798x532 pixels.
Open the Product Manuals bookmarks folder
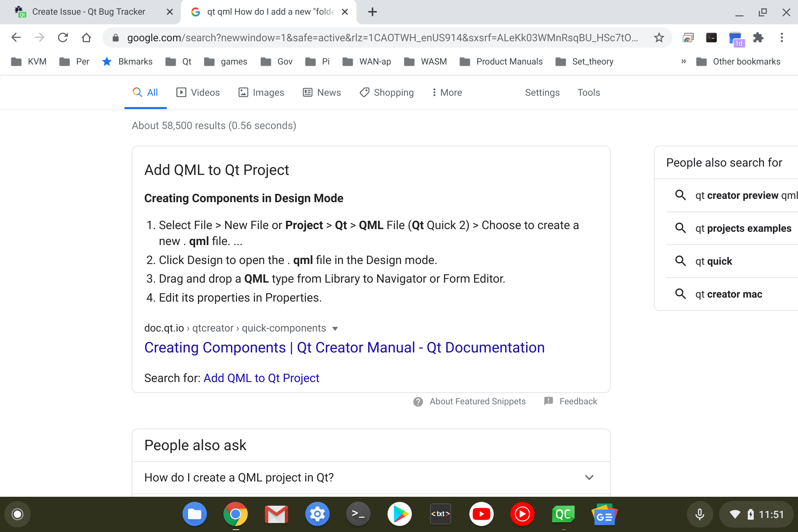501,62
